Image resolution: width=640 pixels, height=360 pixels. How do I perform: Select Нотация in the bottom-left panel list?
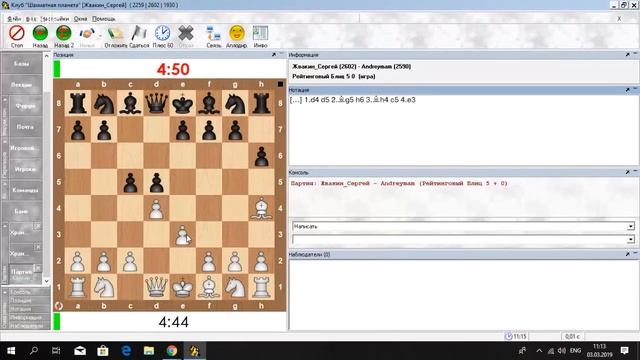tap(21, 309)
